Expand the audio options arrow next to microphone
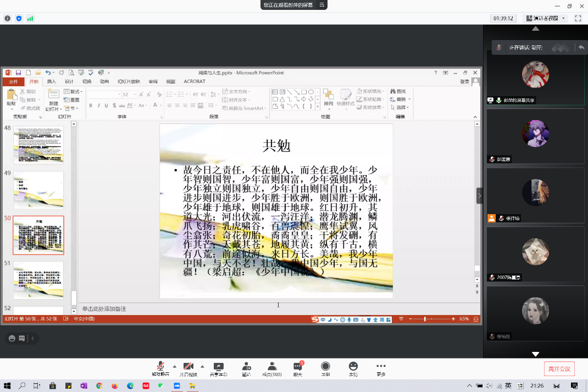This screenshot has width=588, height=392. (175, 366)
